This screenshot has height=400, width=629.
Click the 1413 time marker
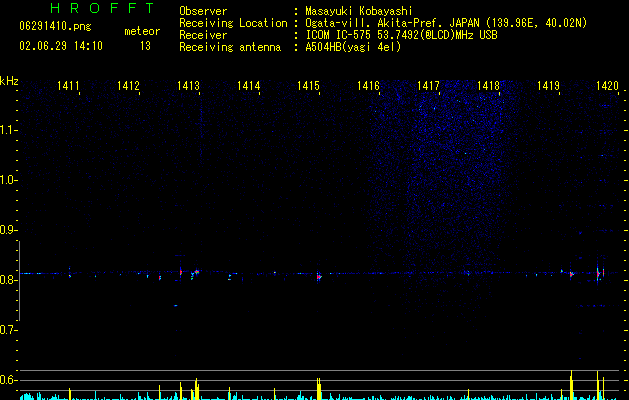(x=188, y=85)
